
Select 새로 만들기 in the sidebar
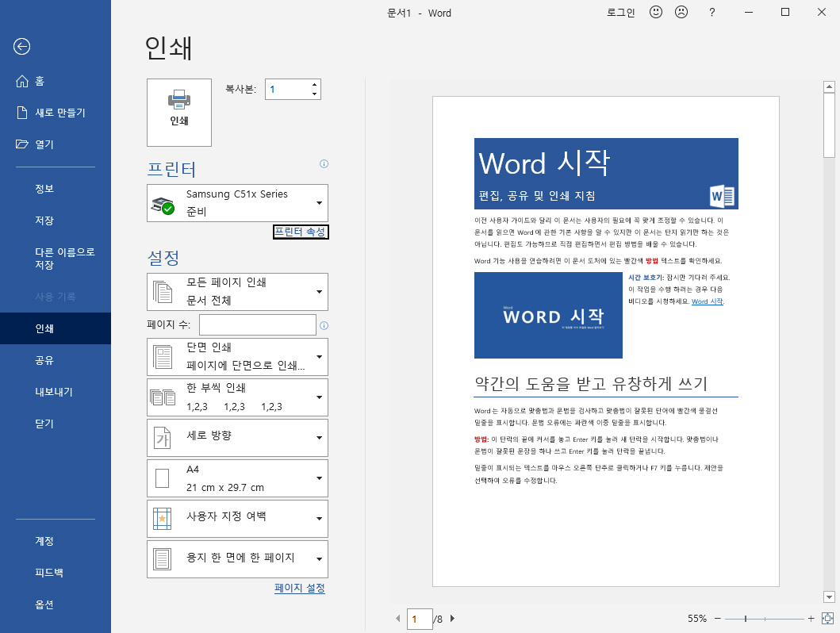point(56,113)
